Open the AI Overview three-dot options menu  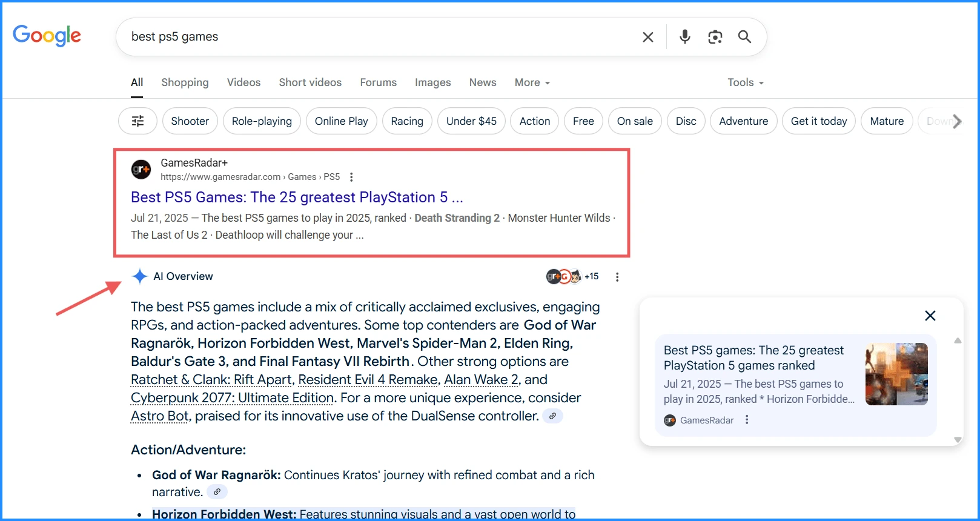point(617,277)
